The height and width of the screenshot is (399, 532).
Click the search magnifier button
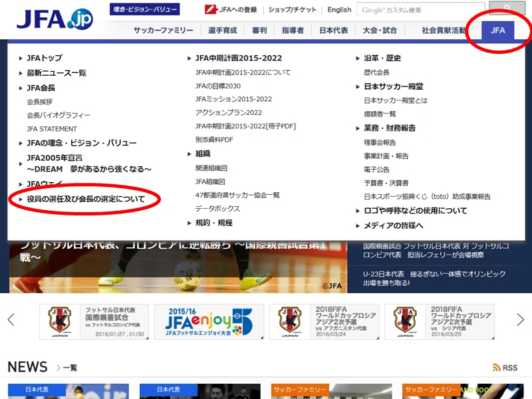click(x=507, y=9)
